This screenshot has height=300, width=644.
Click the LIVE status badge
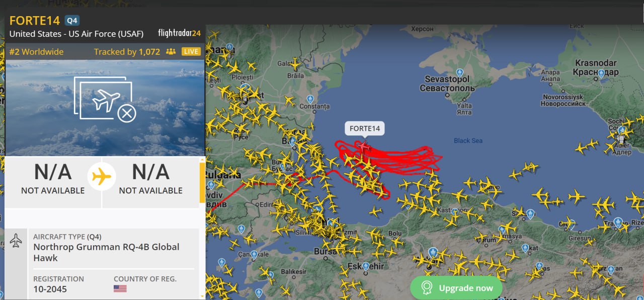click(x=191, y=51)
